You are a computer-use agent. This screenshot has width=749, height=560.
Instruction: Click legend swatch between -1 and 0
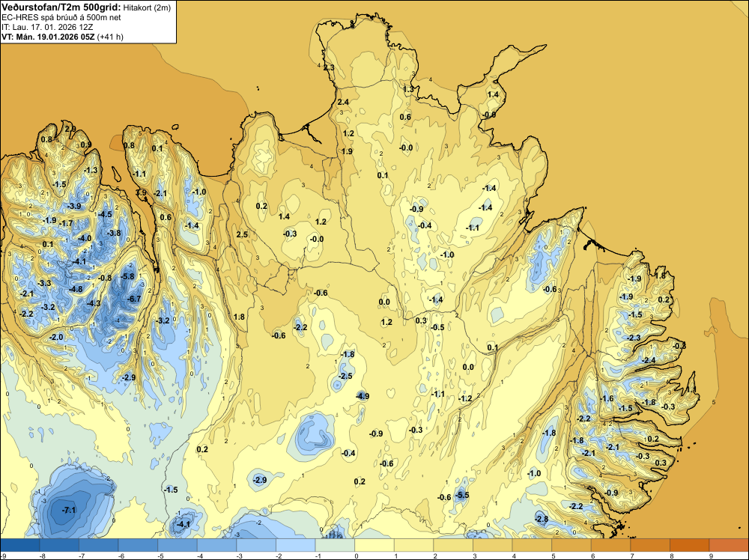(335, 545)
